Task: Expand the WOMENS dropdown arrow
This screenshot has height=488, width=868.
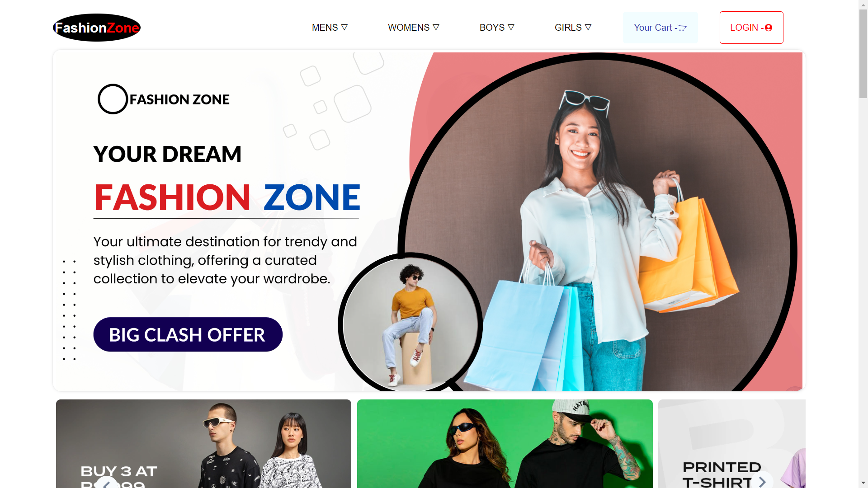Action: click(x=436, y=28)
